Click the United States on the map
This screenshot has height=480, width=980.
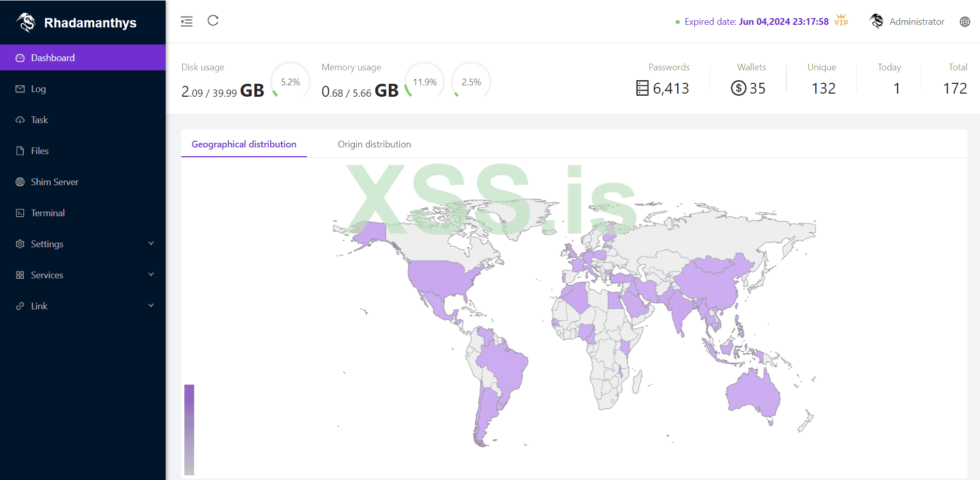(x=443, y=278)
